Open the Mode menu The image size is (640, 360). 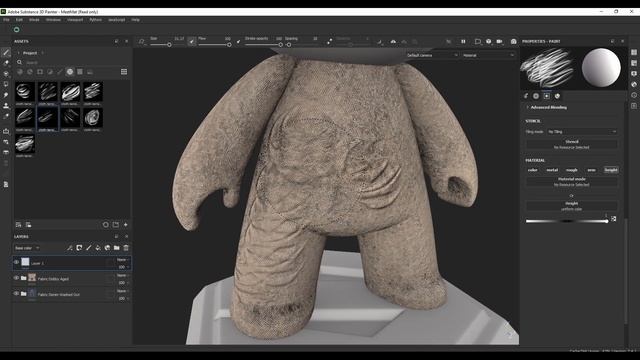[x=34, y=20]
